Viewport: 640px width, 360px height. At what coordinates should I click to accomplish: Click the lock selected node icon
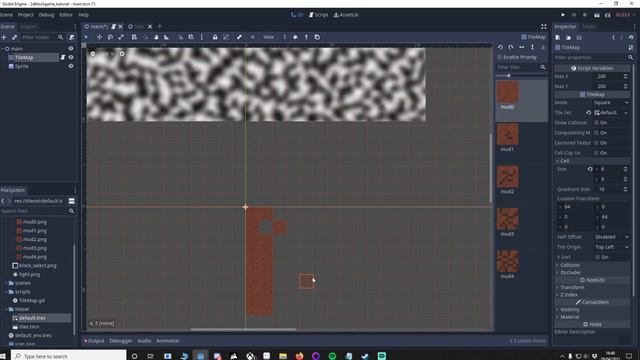tap(215, 37)
